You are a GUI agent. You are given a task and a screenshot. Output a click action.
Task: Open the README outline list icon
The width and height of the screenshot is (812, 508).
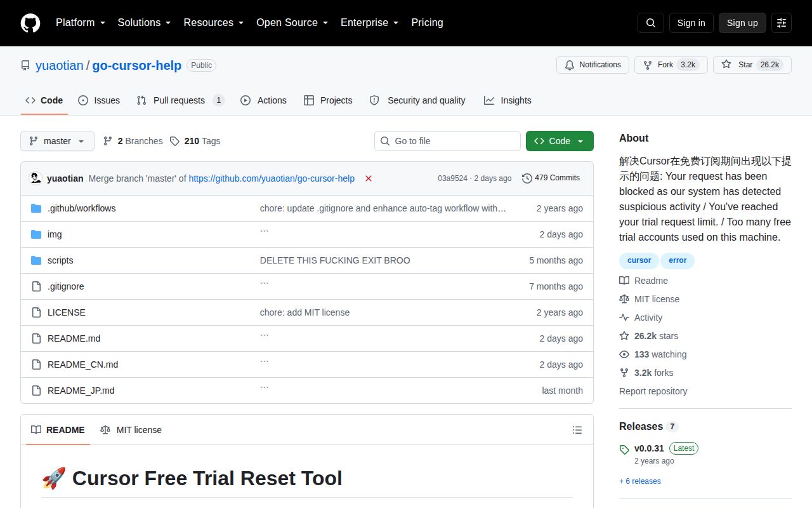(x=577, y=430)
